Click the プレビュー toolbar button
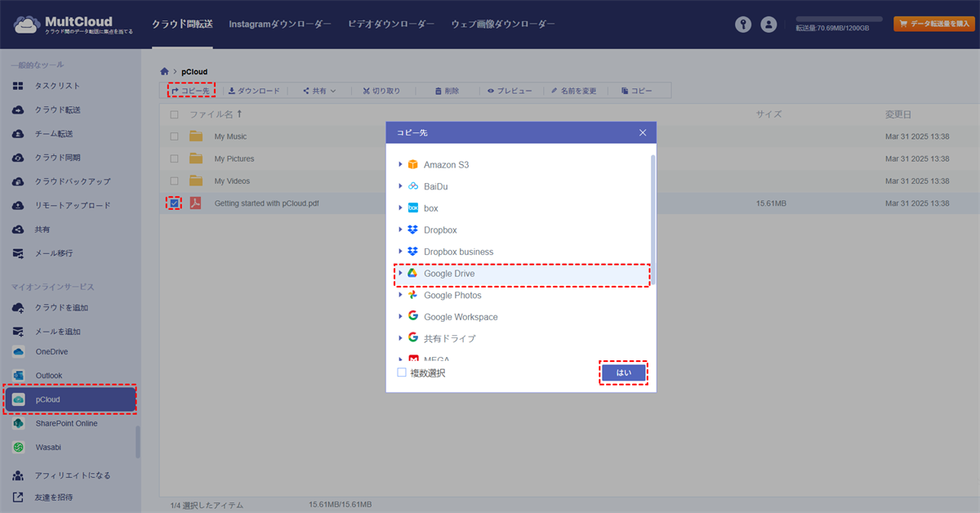The width and height of the screenshot is (980, 513). (510, 91)
